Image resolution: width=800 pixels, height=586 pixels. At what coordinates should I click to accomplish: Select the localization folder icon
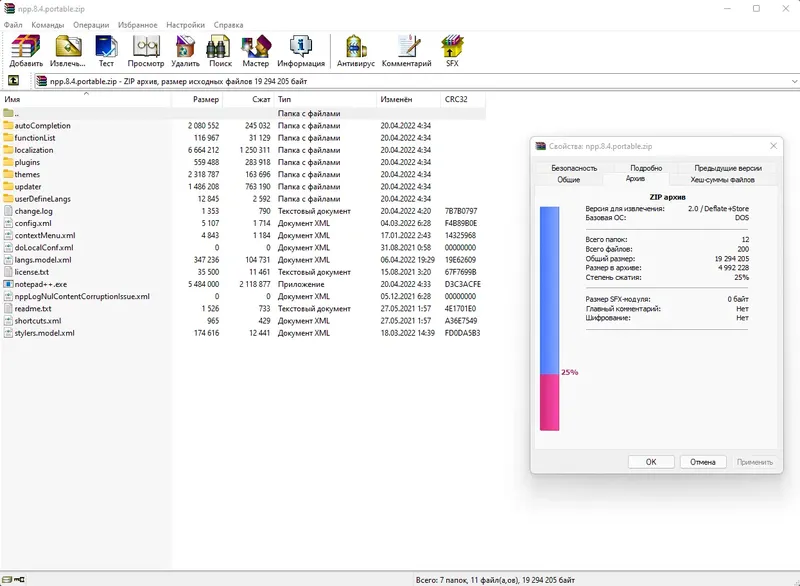point(8,150)
